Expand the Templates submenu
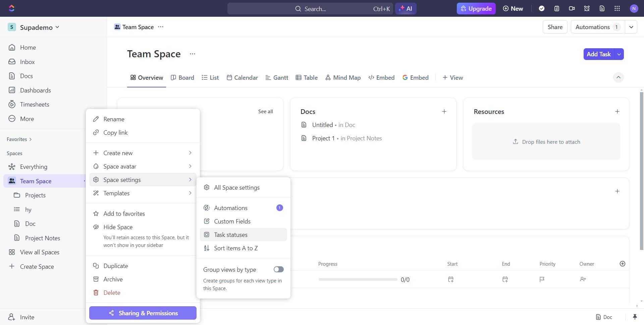This screenshot has width=644, height=325. [x=116, y=193]
